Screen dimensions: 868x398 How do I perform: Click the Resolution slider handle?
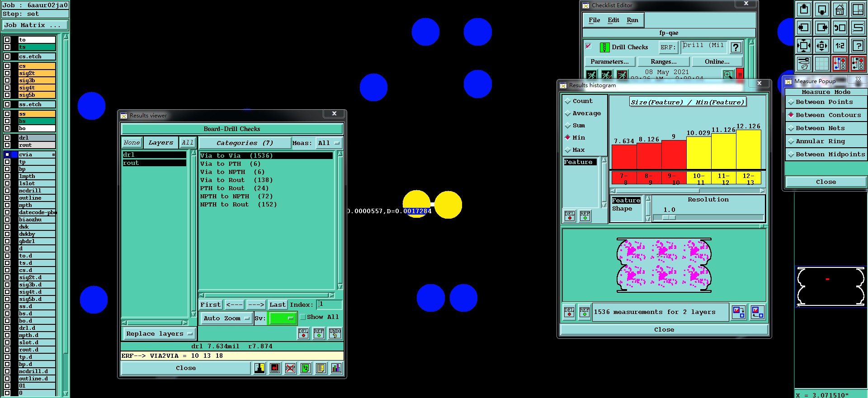[x=669, y=218]
